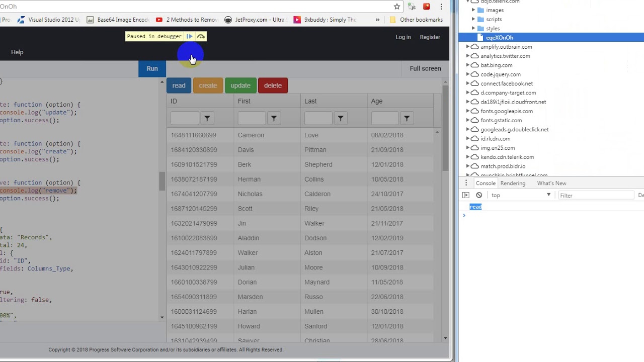Switch to Rendering tab

coord(513,183)
